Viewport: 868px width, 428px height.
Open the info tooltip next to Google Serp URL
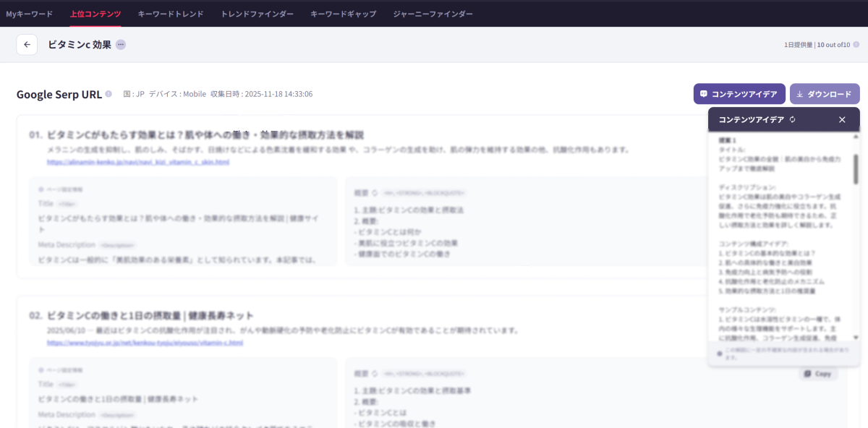coord(107,93)
